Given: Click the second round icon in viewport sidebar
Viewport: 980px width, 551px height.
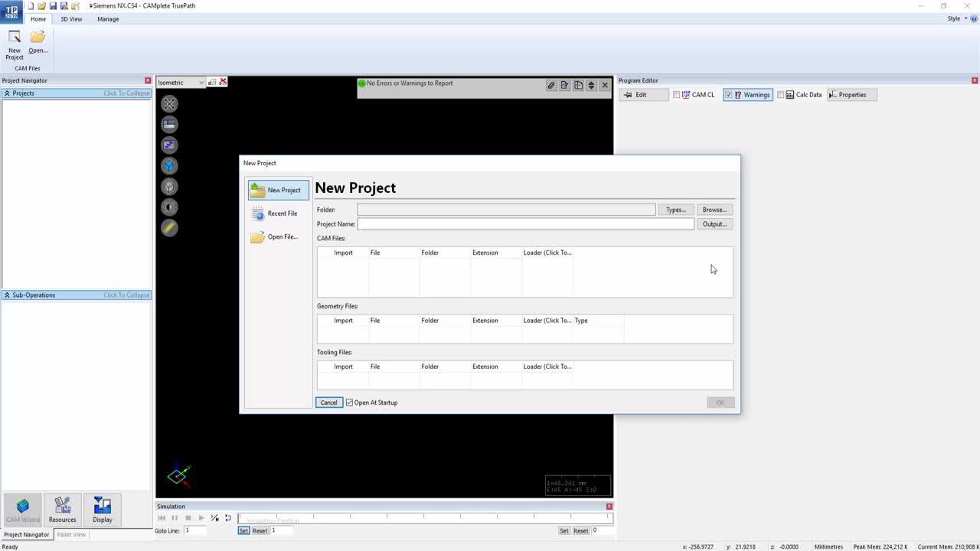Looking at the screenshot, I should point(169,124).
